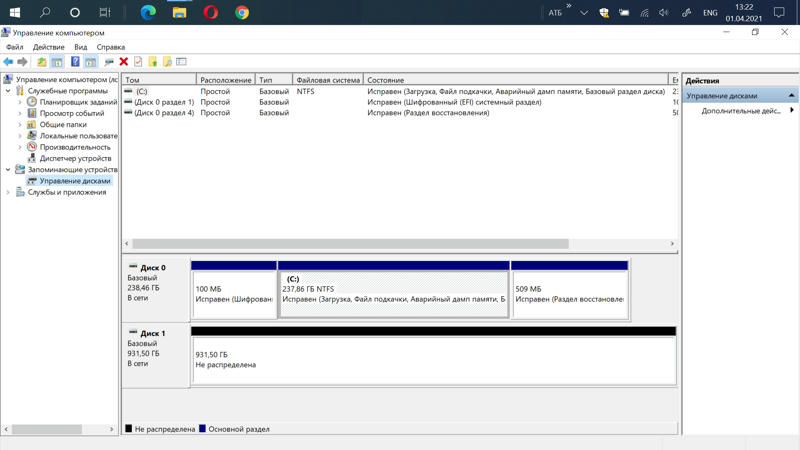Click the red X delete icon
This screenshot has height=450, width=800.
[123, 62]
